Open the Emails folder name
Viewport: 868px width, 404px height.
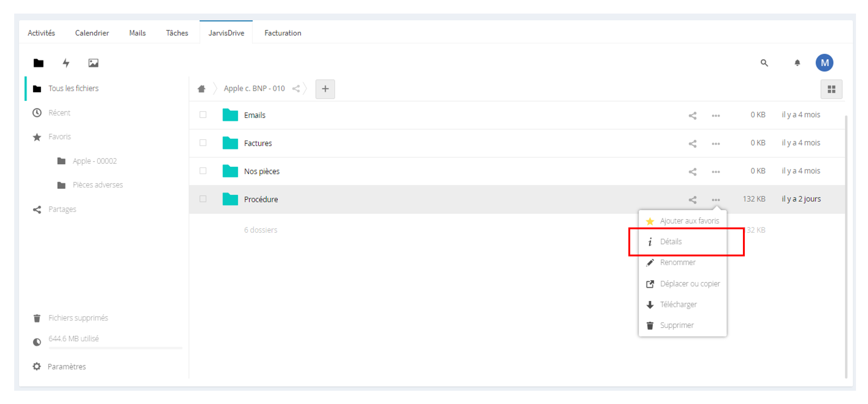tap(255, 115)
